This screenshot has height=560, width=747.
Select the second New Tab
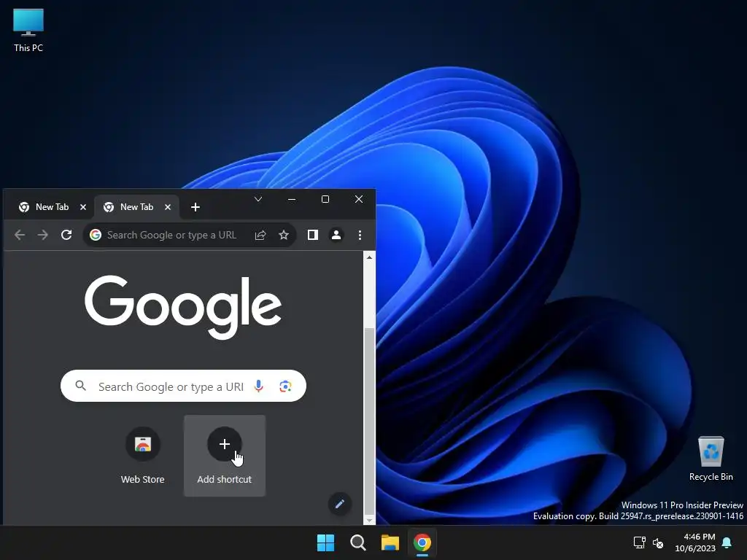click(x=135, y=207)
